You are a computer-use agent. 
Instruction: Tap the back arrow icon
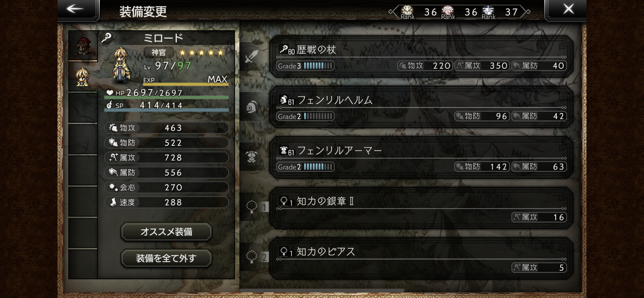pos(75,9)
